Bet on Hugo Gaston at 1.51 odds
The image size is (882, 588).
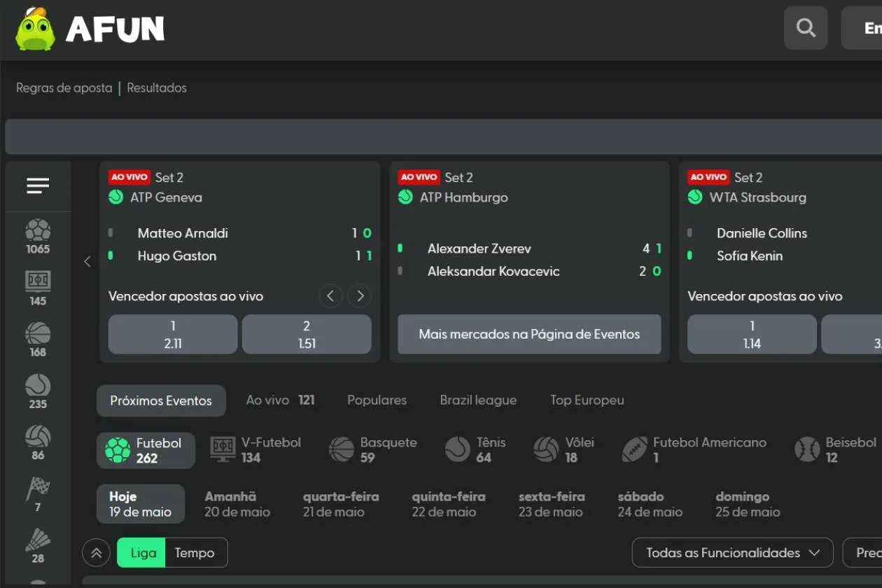[x=307, y=335]
